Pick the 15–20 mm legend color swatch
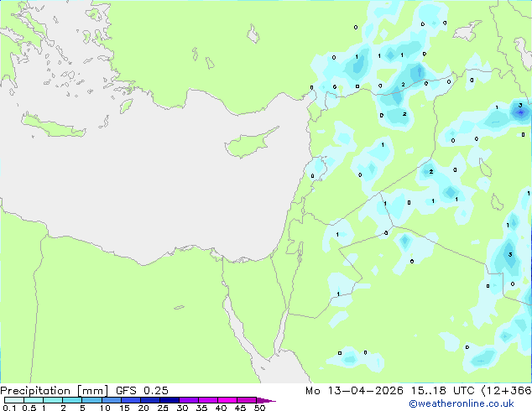The height and width of the screenshot is (411, 532). pyautogui.click(x=131, y=400)
